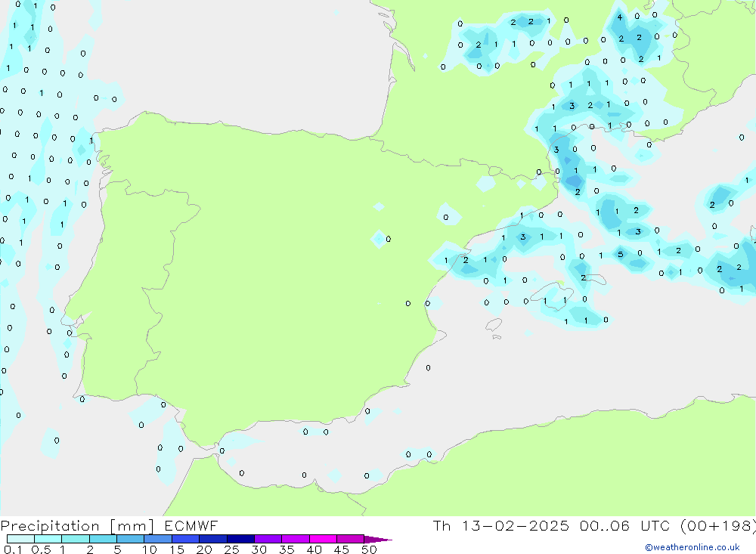Pick the 10–15 mm legend color box
Image resolution: width=756 pixels, height=554 pixels.
[x=158, y=539]
